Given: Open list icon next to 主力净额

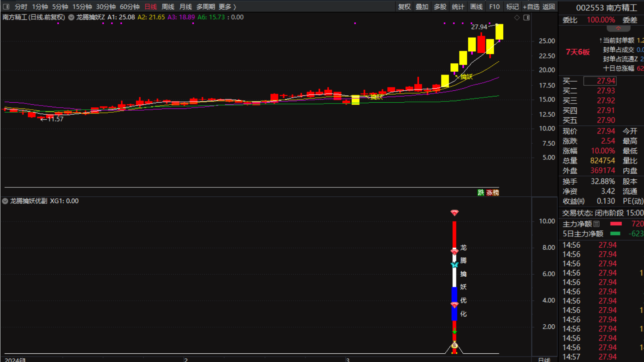Looking at the screenshot, I should pos(596,224).
